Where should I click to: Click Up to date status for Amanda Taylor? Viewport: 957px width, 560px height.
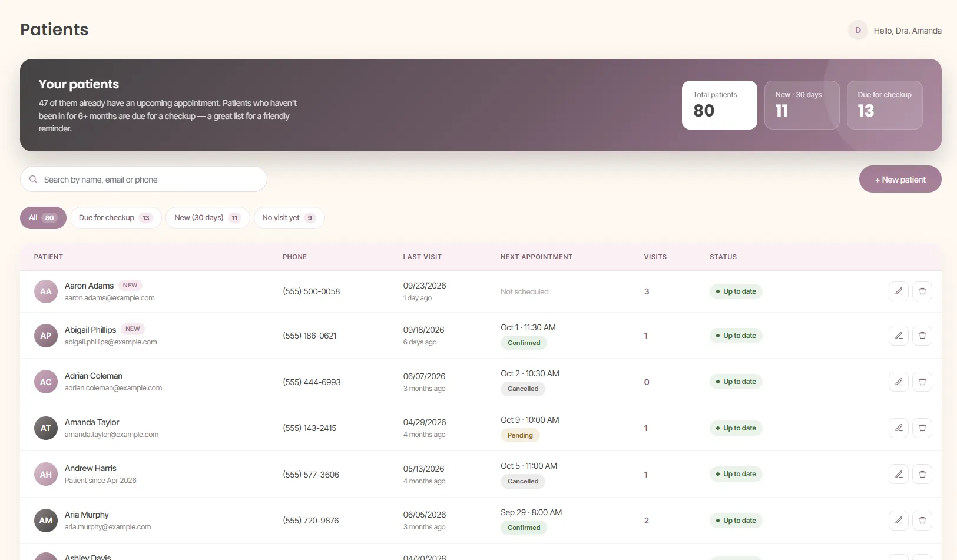[736, 428]
